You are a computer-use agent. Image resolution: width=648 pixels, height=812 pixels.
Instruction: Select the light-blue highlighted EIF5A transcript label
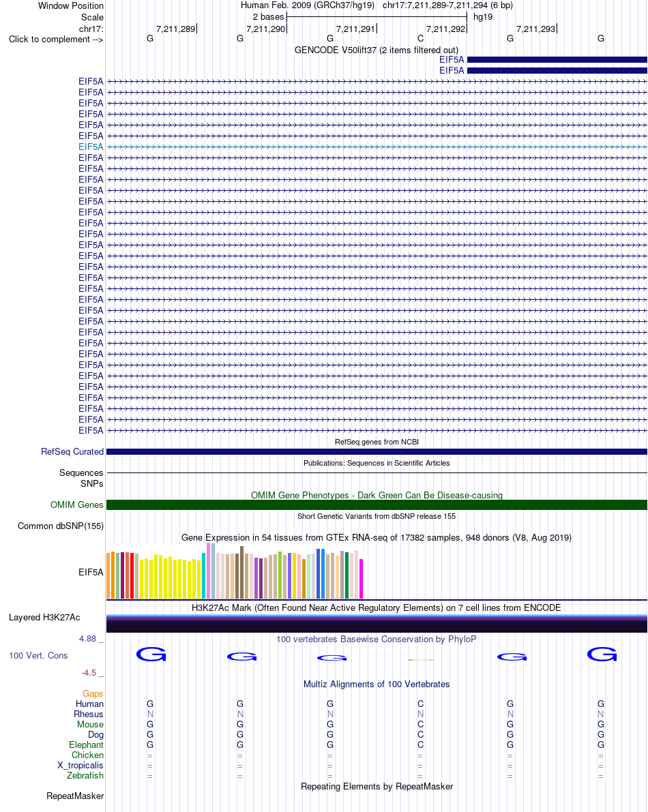click(x=91, y=147)
